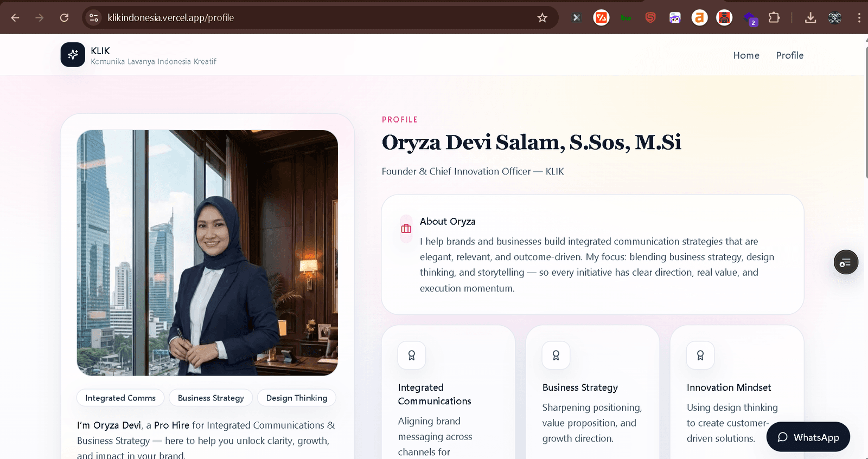Open the red hacker-figure extension icon

coord(724,18)
